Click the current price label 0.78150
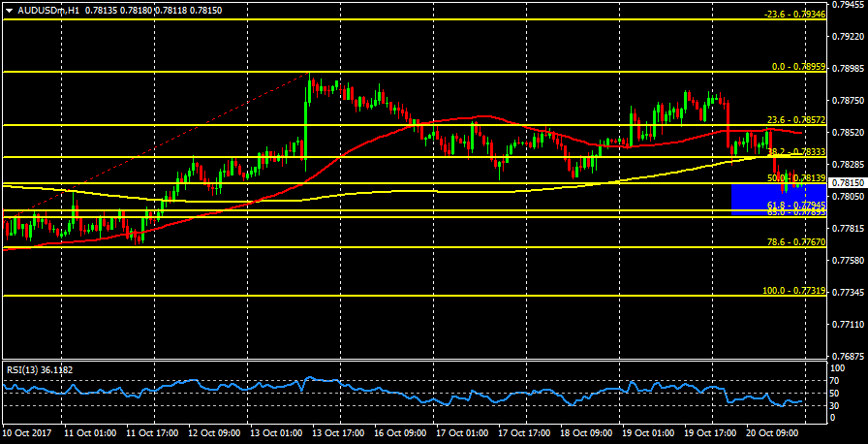Viewport: 868px width, 444px height. coord(848,183)
